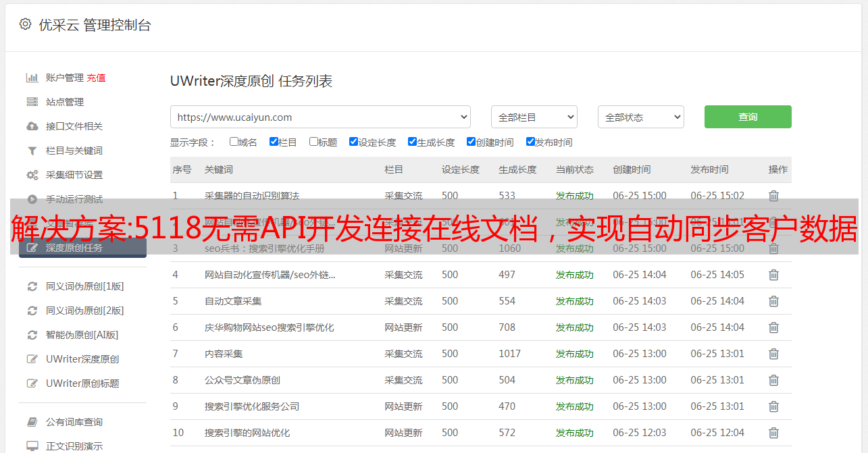Click the gear icon beside 优采云 管理控制台
868x453 pixels.
click(x=25, y=24)
